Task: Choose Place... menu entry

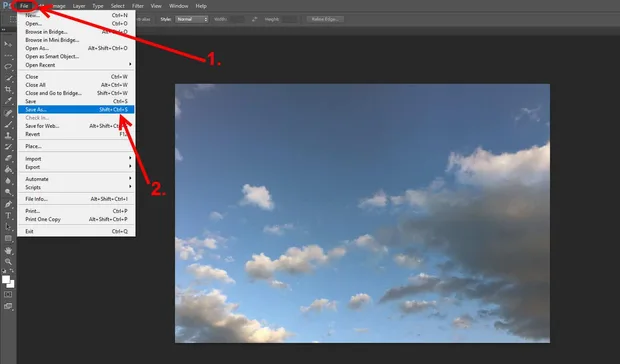Action: click(x=76, y=146)
